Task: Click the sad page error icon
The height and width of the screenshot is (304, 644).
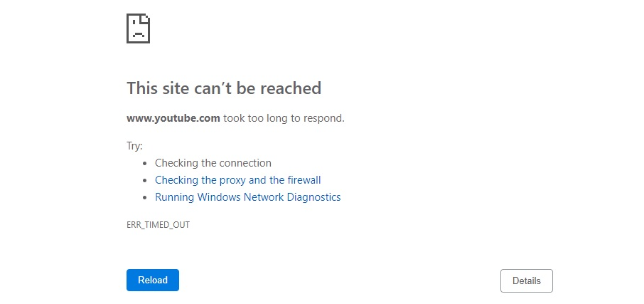Action: click(x=138, y=28)
